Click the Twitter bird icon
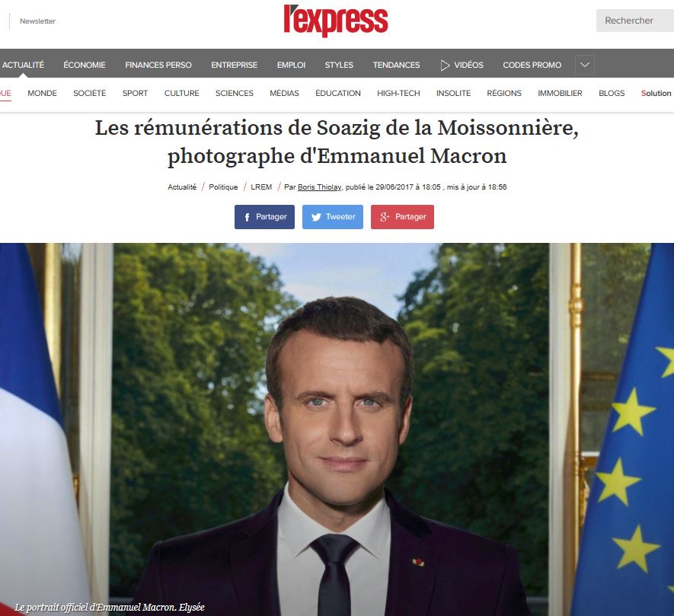 click(316, 217)
